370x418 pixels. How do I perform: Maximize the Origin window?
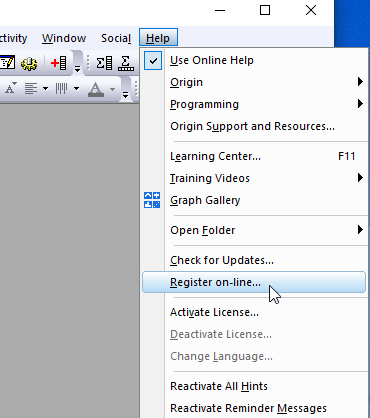[x=265, y=10]
